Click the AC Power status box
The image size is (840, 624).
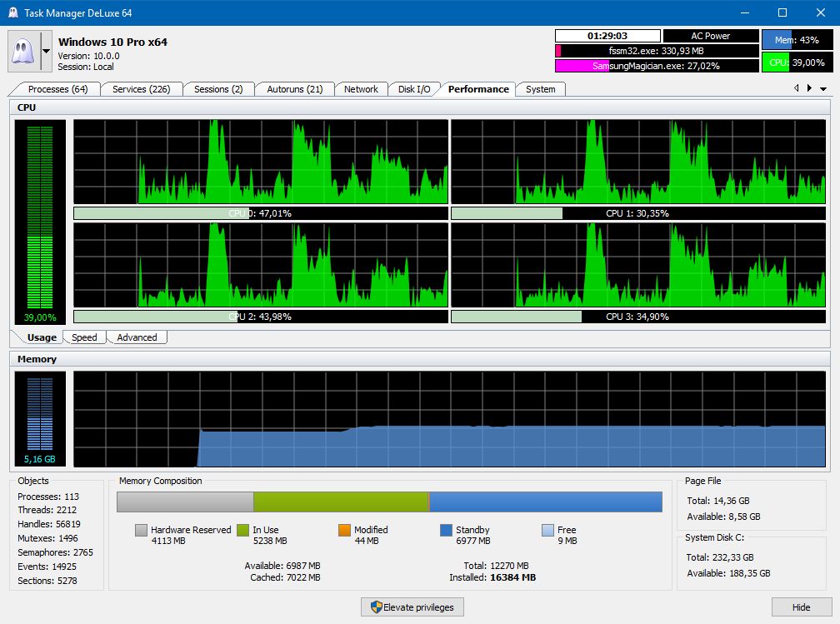(710, 36)
